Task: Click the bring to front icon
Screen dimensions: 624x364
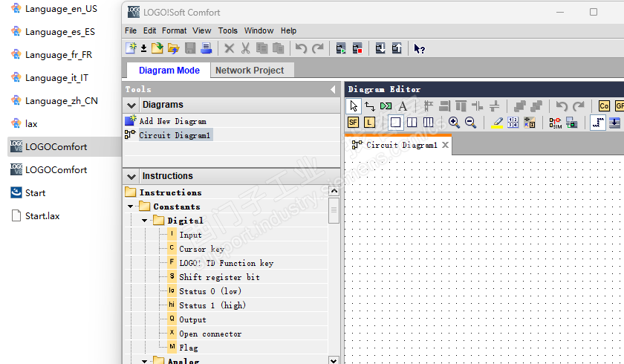Action: tap(520, 105)
